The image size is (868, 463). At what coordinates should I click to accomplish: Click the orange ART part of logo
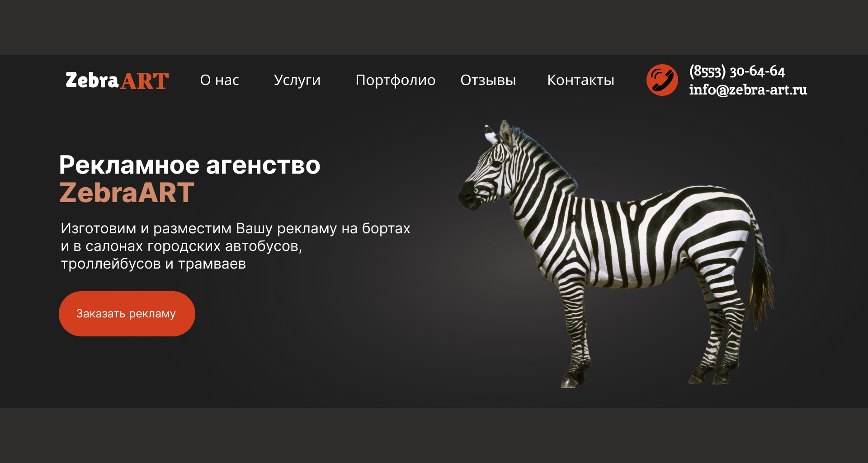[x=145, y=81]
